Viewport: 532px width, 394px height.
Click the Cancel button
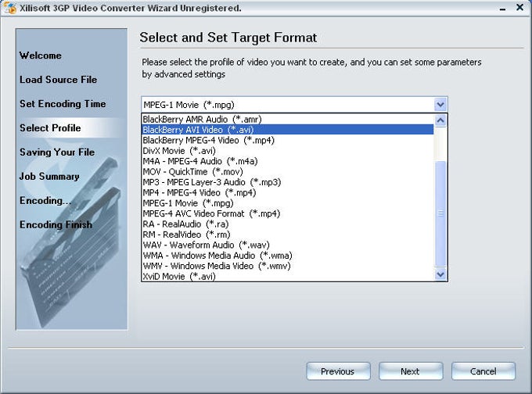pos(483,371)
